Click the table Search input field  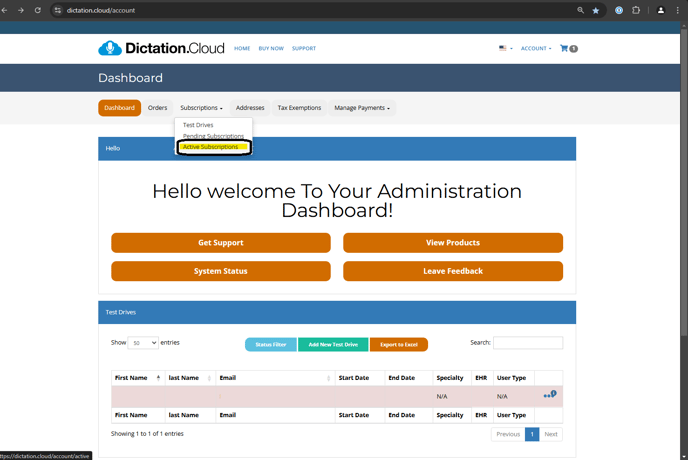click(x=528, y=343)
